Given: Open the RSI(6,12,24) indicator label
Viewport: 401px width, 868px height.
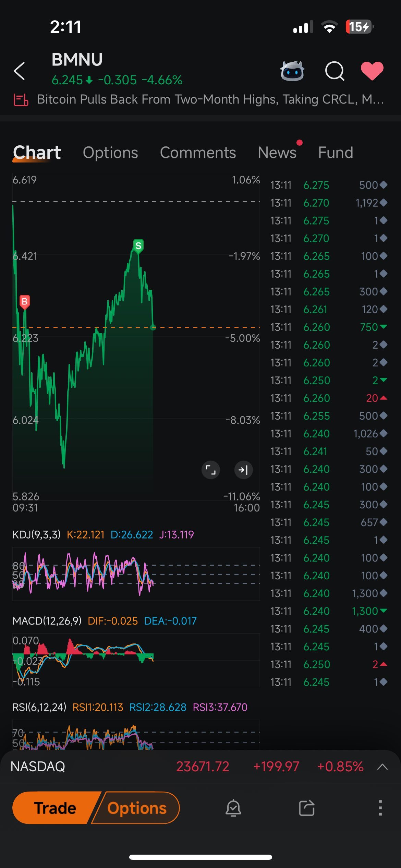Looking at the screenshot, I should [x=39, y=707].
